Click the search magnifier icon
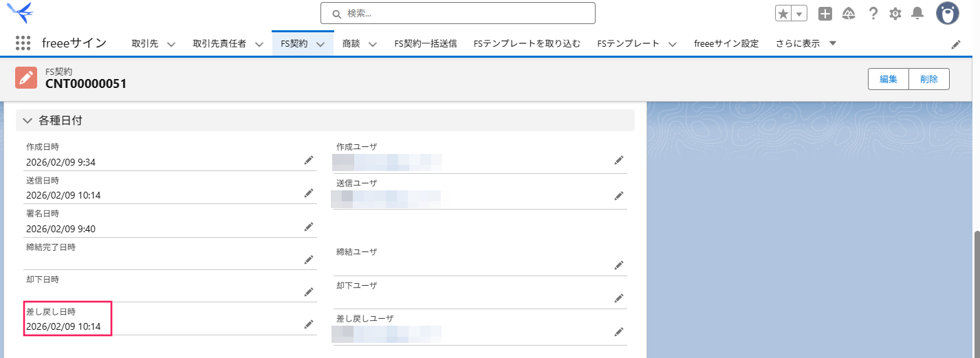 coord(337,14)
